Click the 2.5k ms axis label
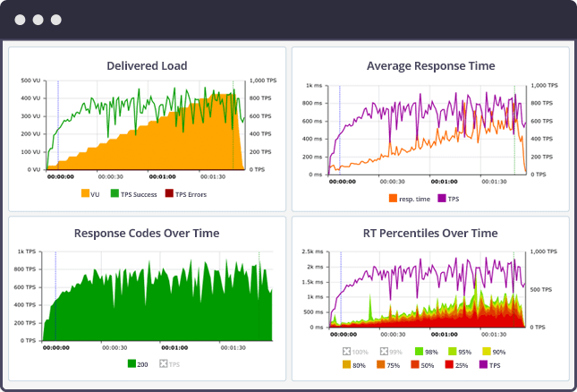 point(312,251)
